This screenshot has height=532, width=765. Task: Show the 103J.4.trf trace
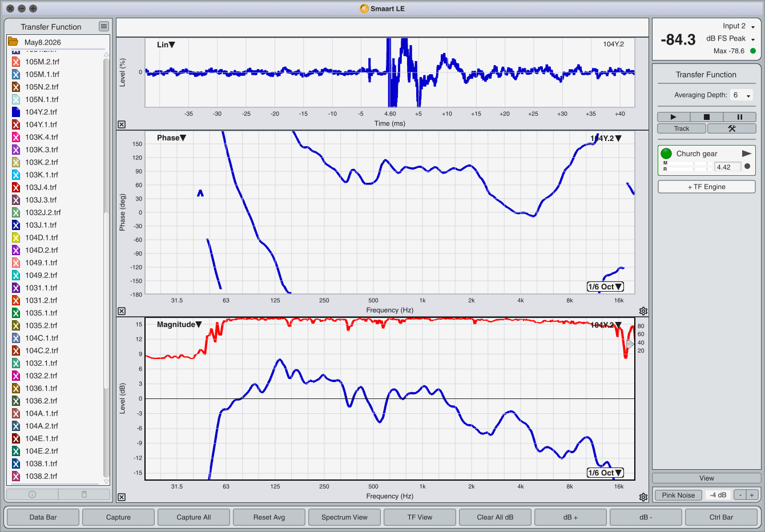(x=16, y=187)
